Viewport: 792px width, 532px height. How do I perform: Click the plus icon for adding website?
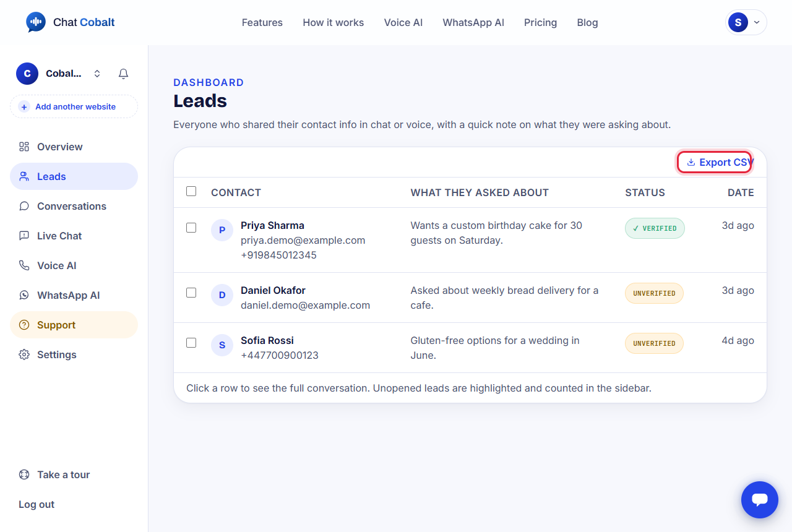point(24,106)
